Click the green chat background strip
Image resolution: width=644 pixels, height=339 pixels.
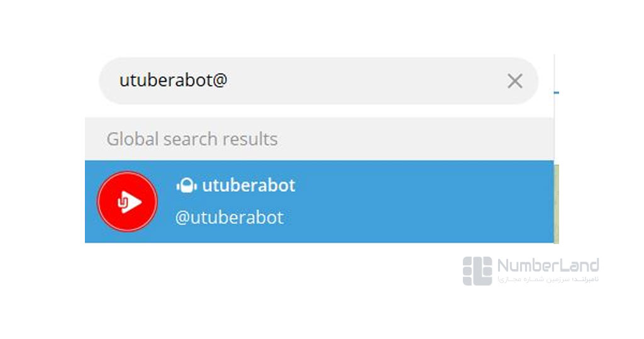click(556, 202)
